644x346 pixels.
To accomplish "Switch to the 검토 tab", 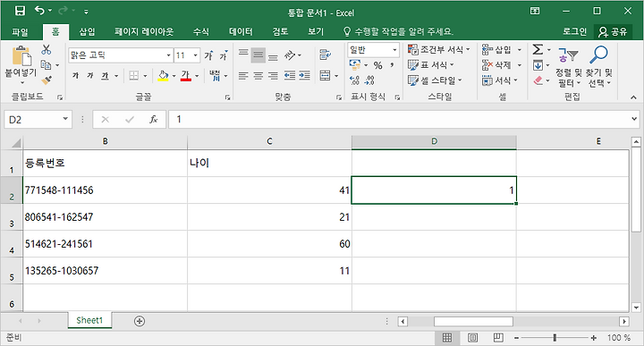I will 280,31.
